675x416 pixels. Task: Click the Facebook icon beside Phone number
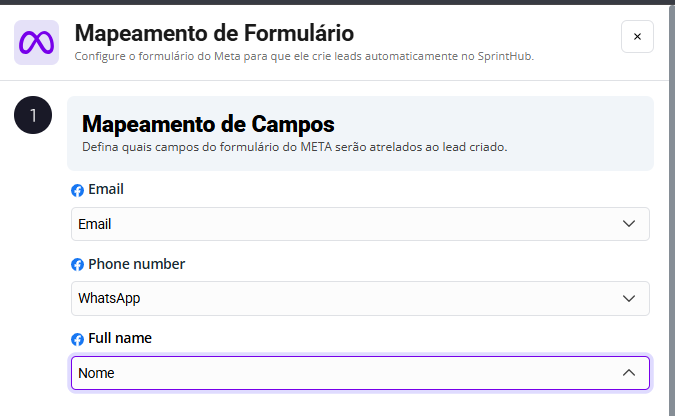(x=78, y=265)
